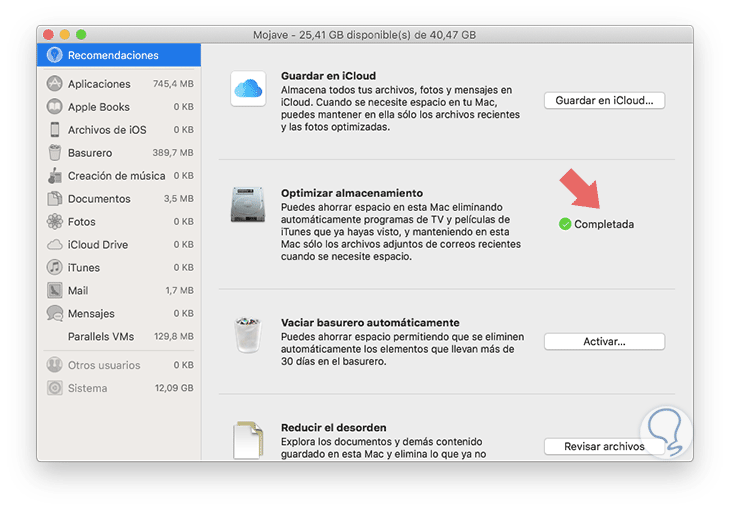The image size is (730, 510).
Task: Maximize window with green button
Action: click(81, 35)
